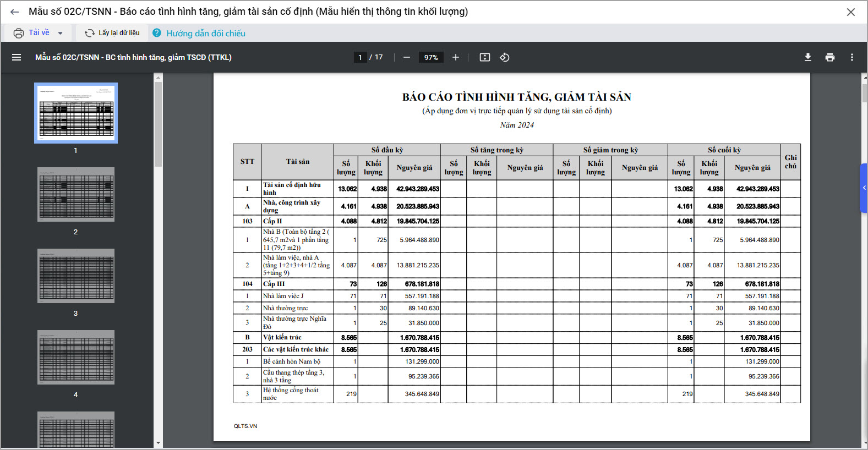Click the Số giảm trong kỳ column header
The height and width of the screenshot is (450, 868).
(x=610, y=150)
